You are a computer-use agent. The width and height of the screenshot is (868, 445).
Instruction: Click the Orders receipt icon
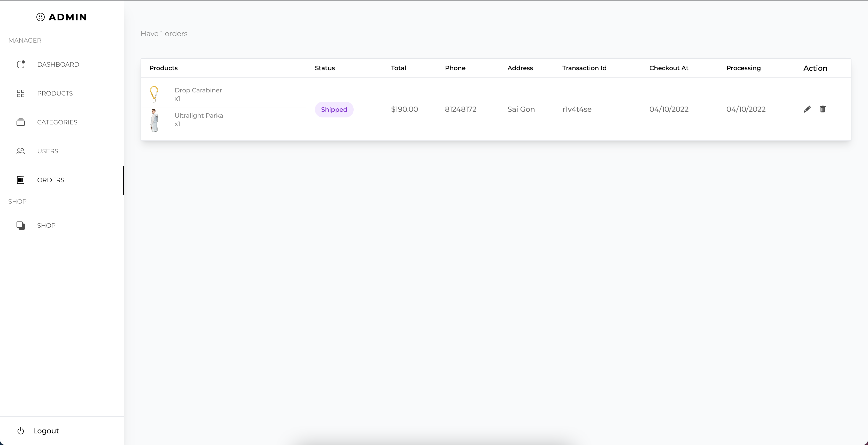click(21, 180)
